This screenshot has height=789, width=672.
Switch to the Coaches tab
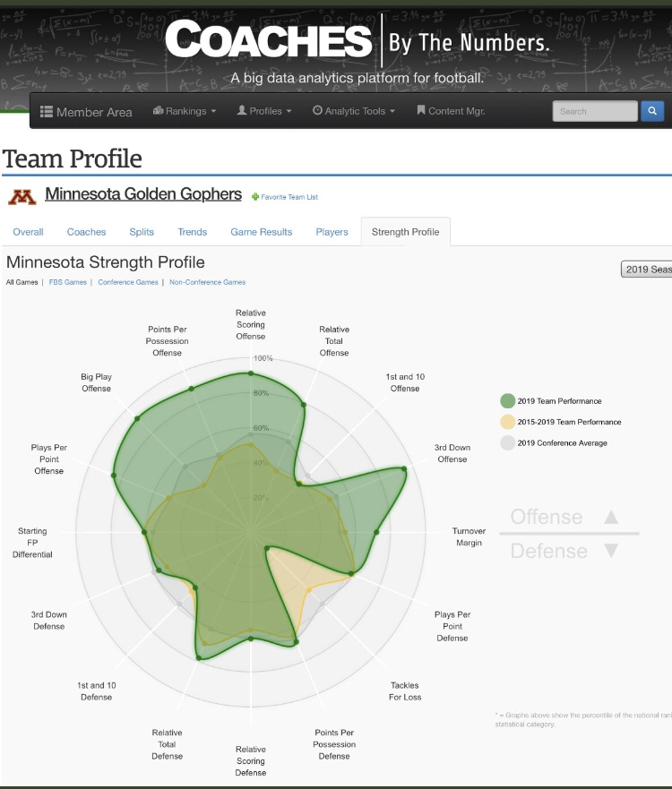coord(87,232)
